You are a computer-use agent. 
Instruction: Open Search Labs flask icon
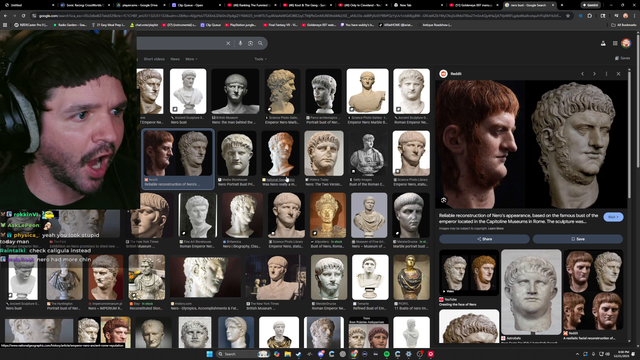[603, 43]
